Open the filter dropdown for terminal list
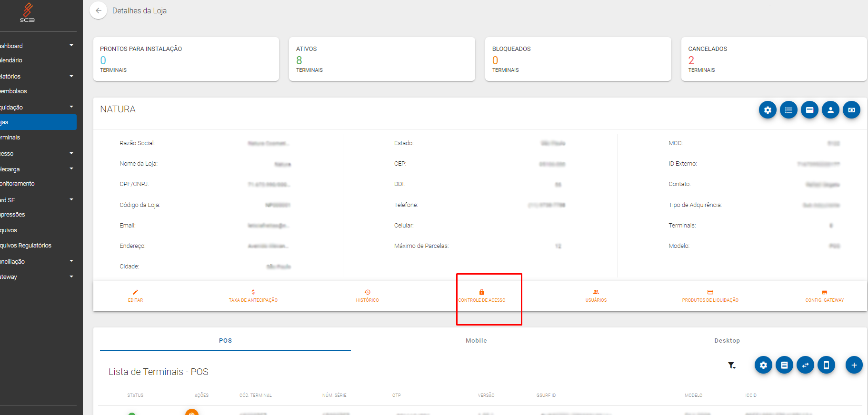Image resolution: width=868 pixels, height=415 pixels. [x=732, y=366]
